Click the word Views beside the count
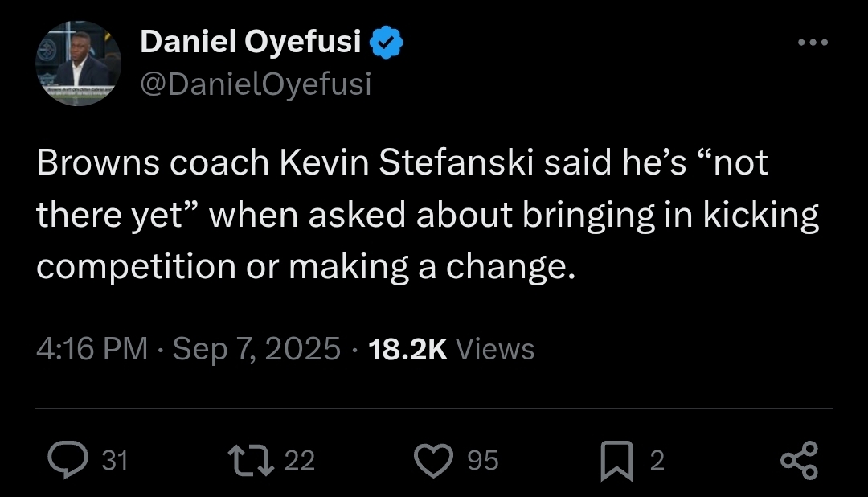The height and width of the screenshot is (497, 868). (x=494, y=349)
